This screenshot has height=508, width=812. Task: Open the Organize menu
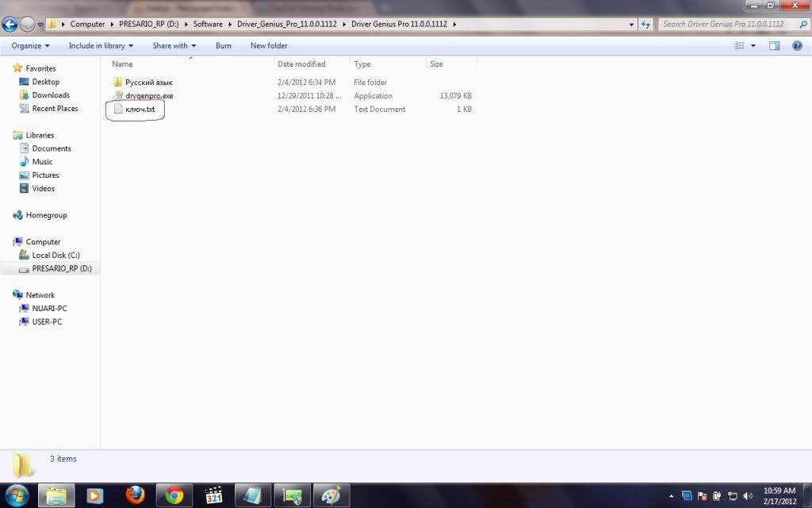pos(31,45)
